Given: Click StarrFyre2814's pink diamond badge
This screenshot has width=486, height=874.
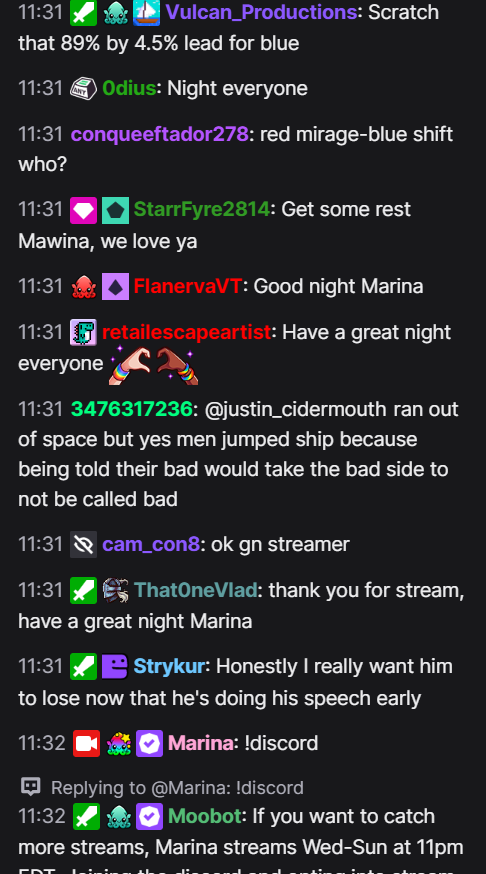Looking at the screenshot, I should (84, 210).
